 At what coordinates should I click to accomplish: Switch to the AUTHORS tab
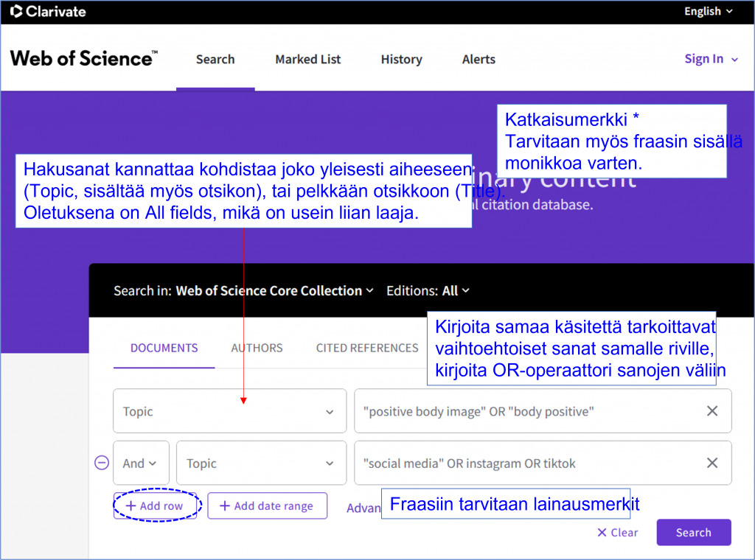(257, 348)
